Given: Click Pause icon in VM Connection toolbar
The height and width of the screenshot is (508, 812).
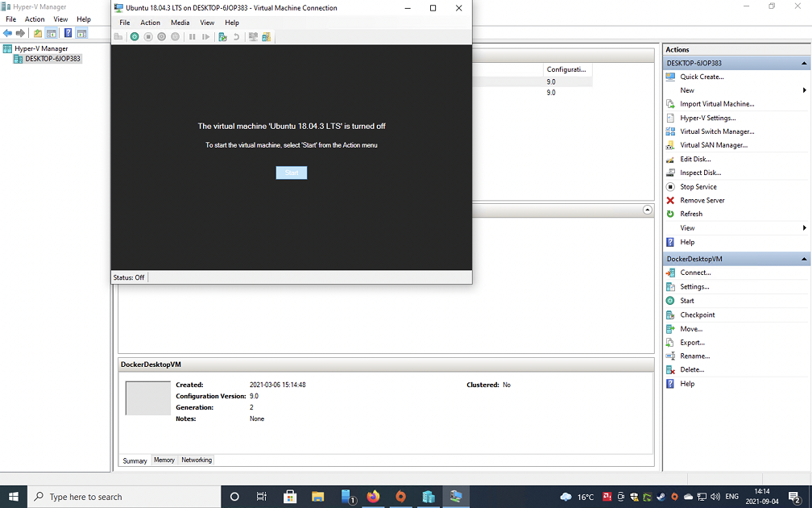Looking at the screenshot, I should (x=192, y=37).
